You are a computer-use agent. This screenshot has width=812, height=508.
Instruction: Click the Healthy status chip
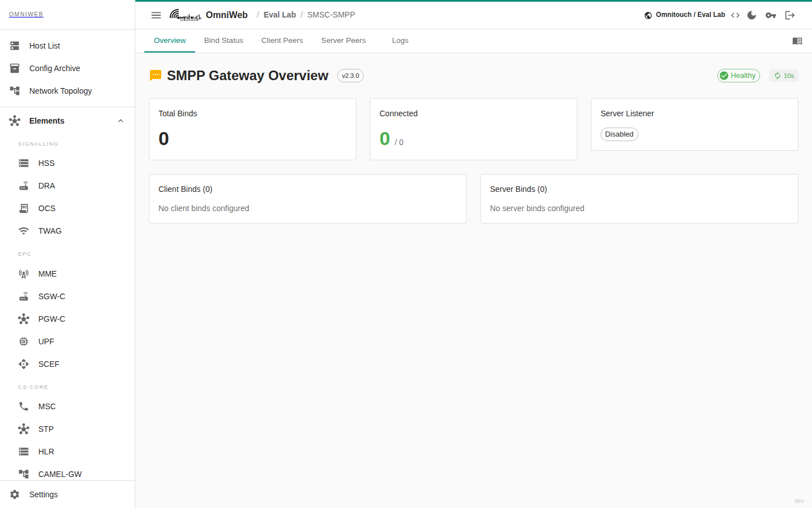pos(739,76)
